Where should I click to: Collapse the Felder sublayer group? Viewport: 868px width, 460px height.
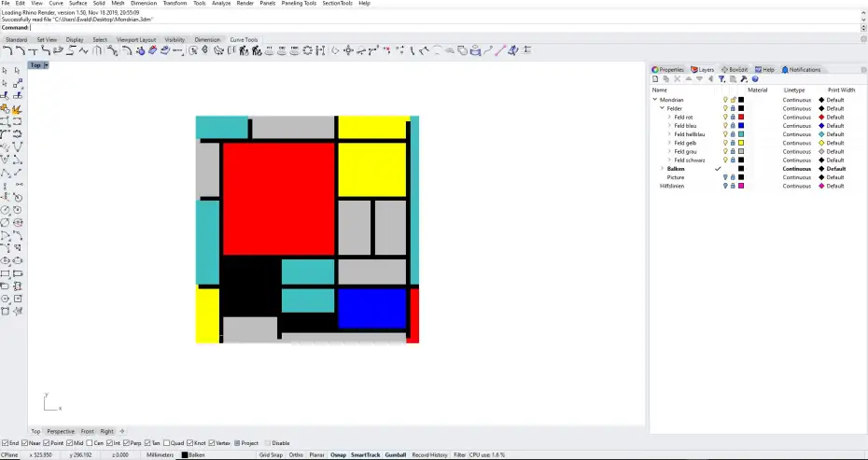click(x=662, y=108)
